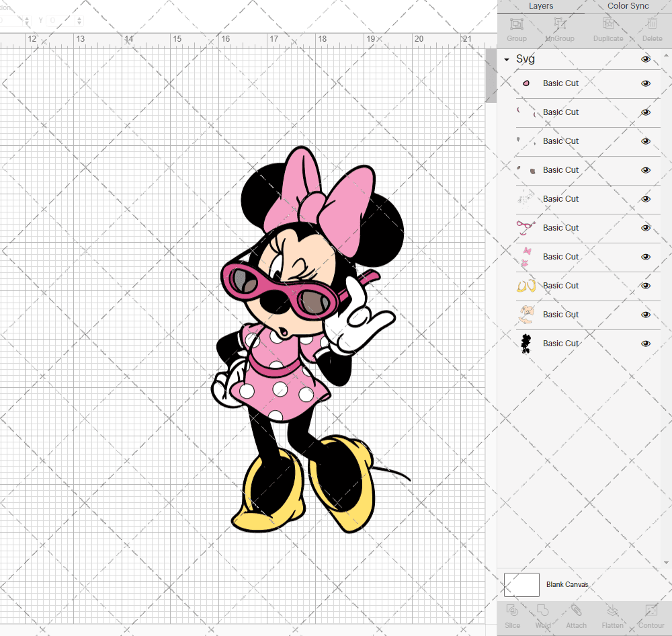The height and width of the screenshot is (636, 672).
Task: Click the Duplicate button
Action: pos(608,29)
